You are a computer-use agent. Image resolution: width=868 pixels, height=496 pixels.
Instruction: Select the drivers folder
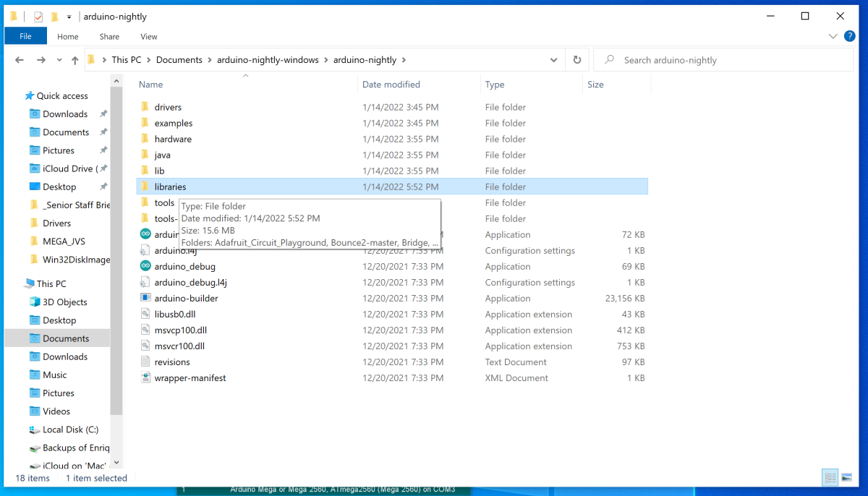click(391, 107)
